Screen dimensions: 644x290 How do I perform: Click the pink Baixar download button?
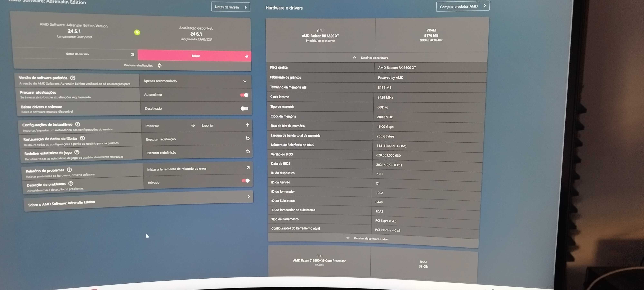pyautogui.click(x=194, y=56)
